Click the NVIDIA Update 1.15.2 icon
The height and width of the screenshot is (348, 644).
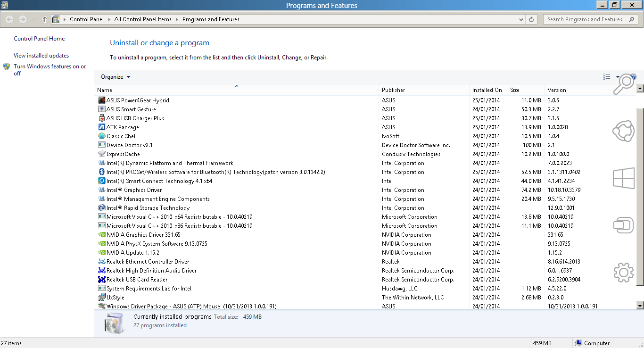[x=101, y=253]
